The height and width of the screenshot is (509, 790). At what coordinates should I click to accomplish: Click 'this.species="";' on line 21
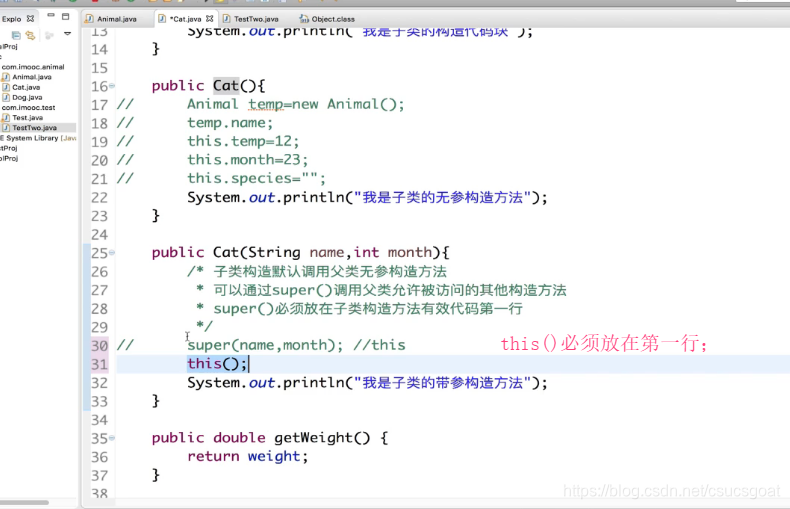[x=256, y=178]
